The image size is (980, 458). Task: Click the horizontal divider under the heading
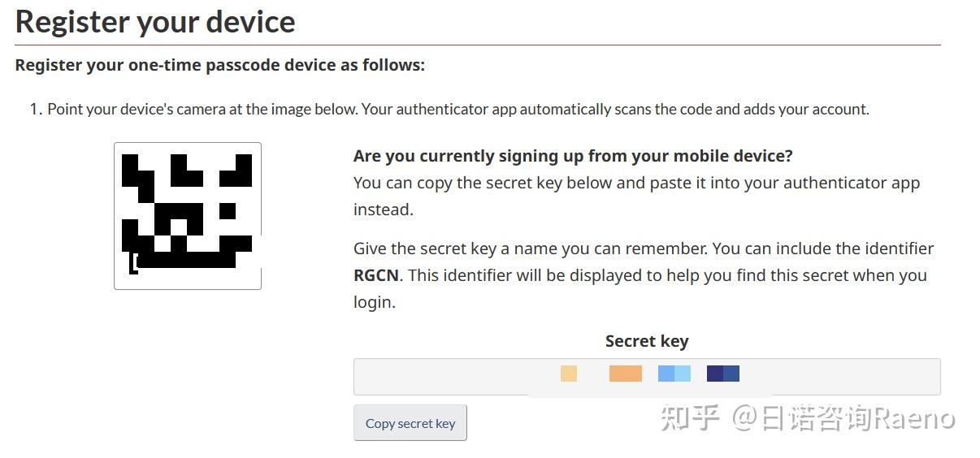(478, 45)
